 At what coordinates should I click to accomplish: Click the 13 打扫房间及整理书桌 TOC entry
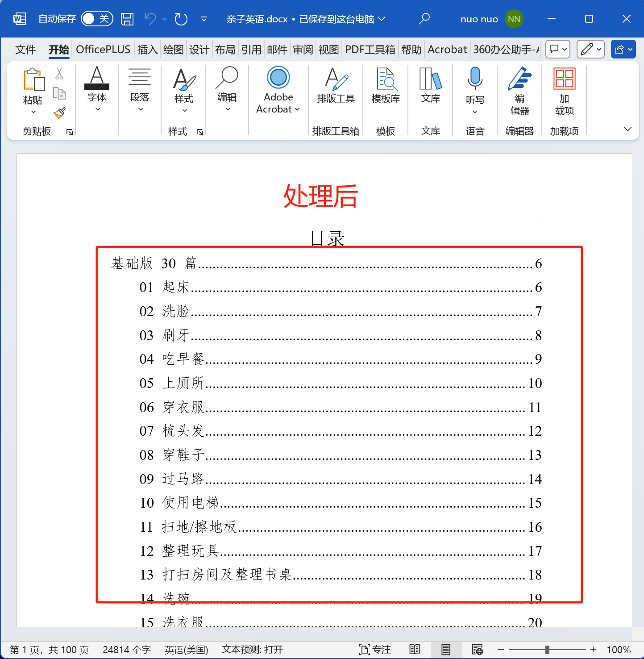coord(341,575)
